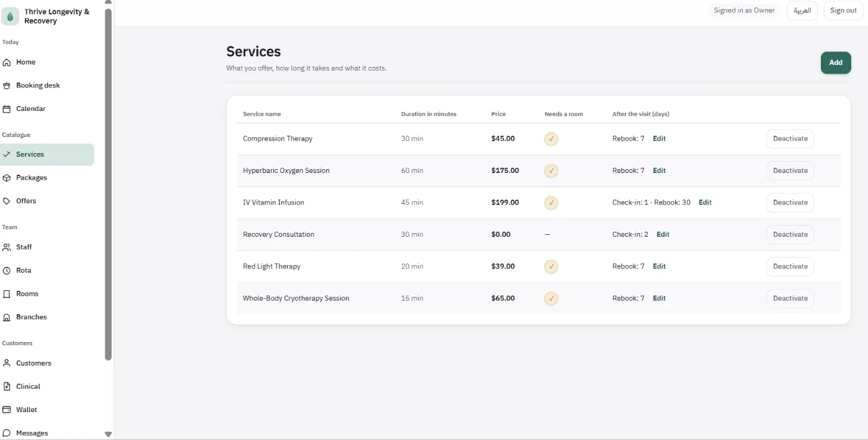Click room checkmark for IV Vitamin Infusion
Viewport: 868px width, 440px height.
coord(551,203)
